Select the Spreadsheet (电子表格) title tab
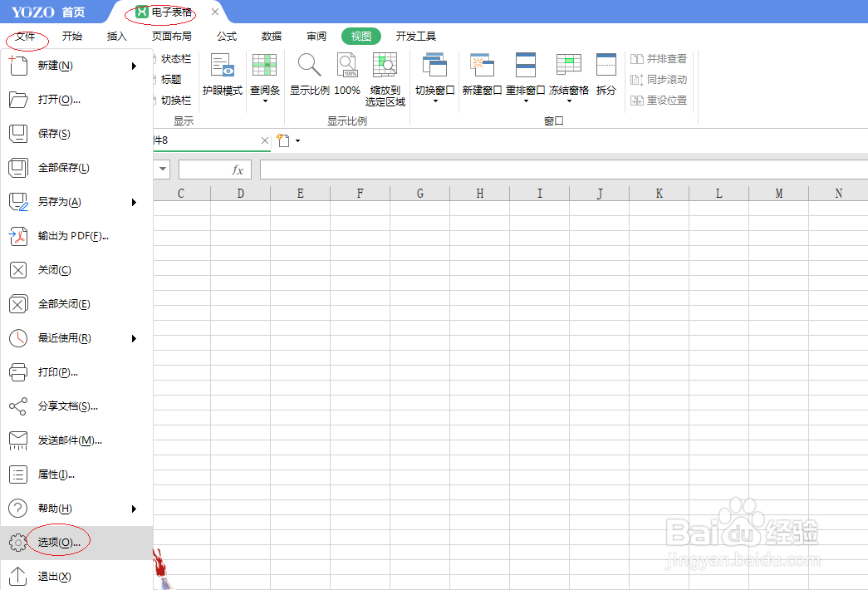The image size is (868, 590). coord(165,12)
